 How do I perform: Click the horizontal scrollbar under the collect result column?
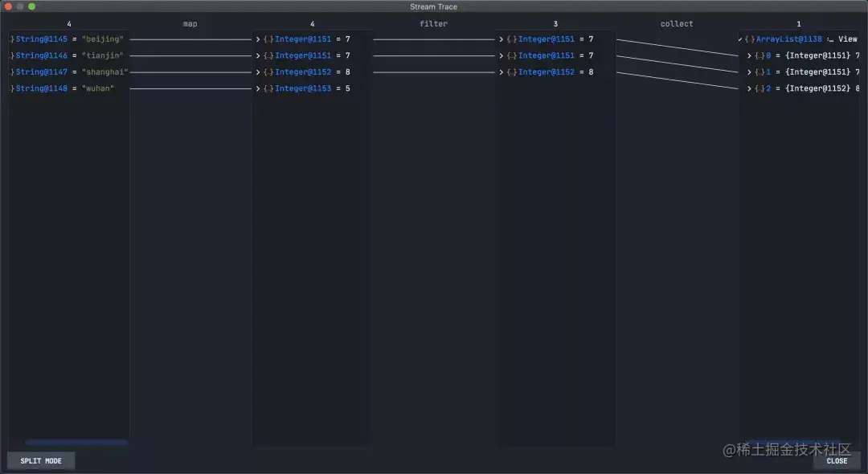point(792,442)
